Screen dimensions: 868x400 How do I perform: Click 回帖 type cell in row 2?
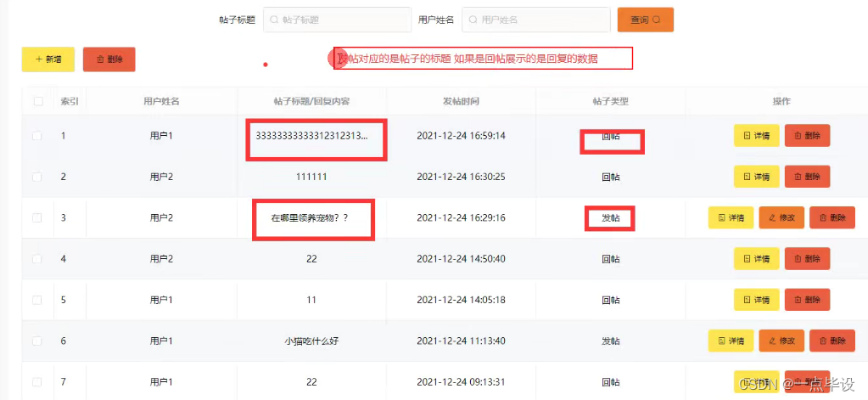coord(611,177)
